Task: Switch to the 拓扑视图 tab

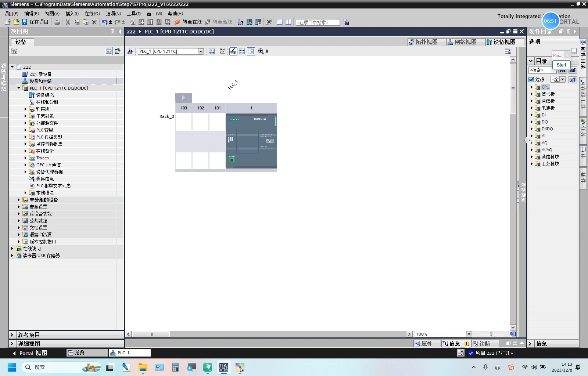Action: click(426, 42)
